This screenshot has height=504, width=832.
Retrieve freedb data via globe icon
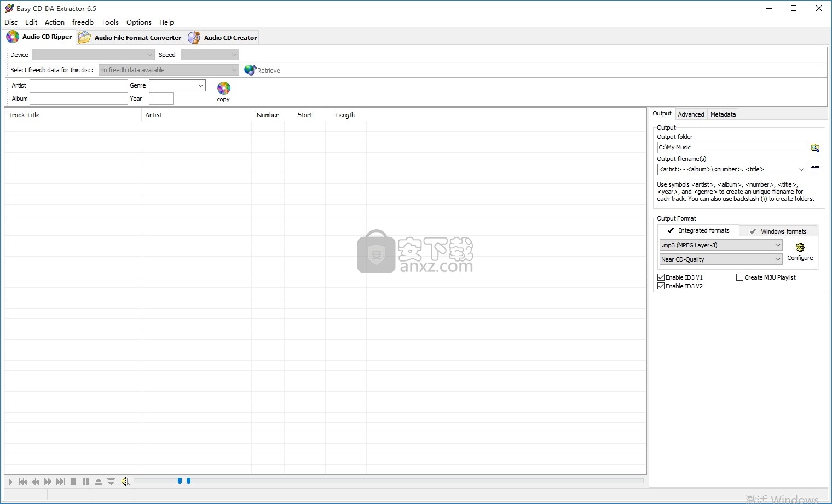coord(250,70)
